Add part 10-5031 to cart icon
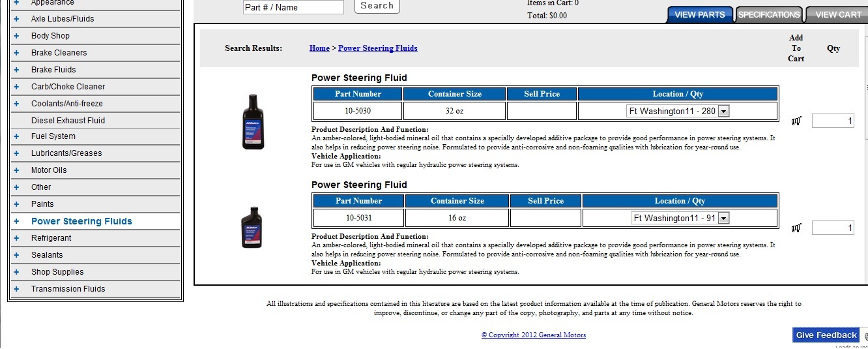The width and height of the screenshot is (868, 349). tap(796, 228)
